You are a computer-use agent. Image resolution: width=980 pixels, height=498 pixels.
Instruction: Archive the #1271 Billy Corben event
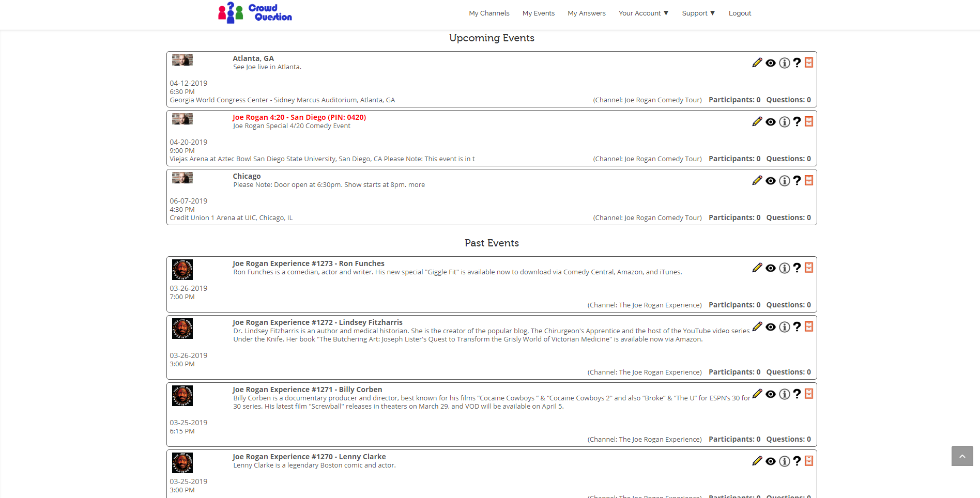809,394
